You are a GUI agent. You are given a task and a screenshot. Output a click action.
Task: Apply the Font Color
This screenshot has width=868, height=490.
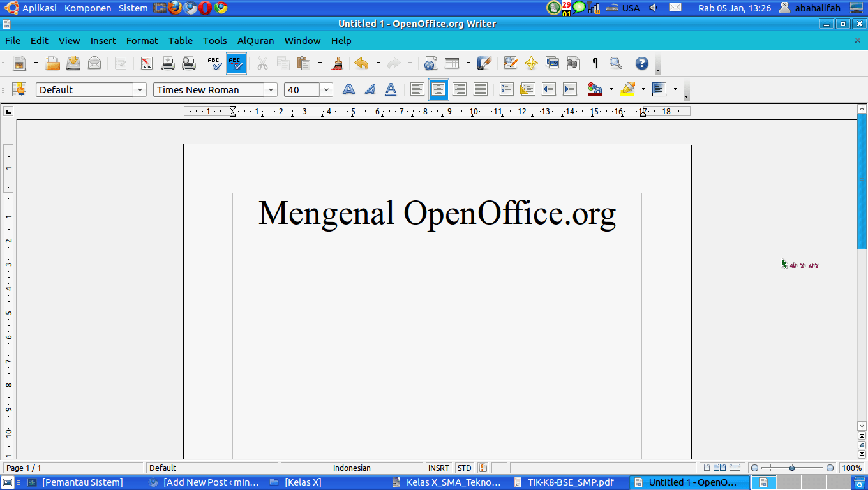595,90
